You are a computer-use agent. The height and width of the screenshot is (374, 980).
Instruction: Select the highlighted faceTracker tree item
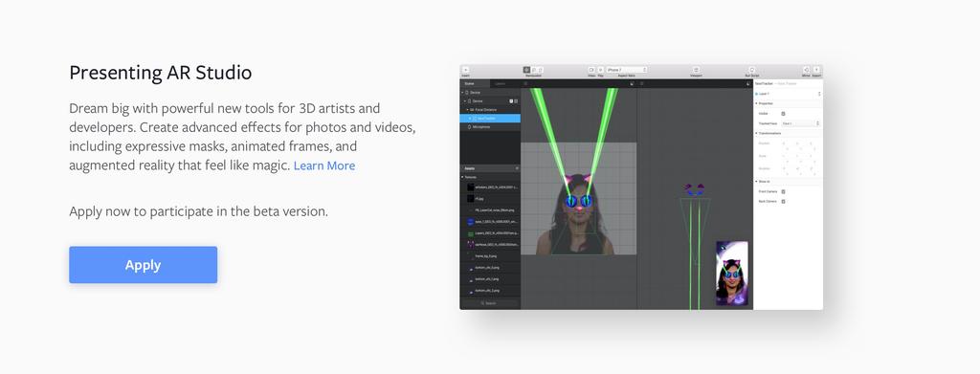coord(490,118)
